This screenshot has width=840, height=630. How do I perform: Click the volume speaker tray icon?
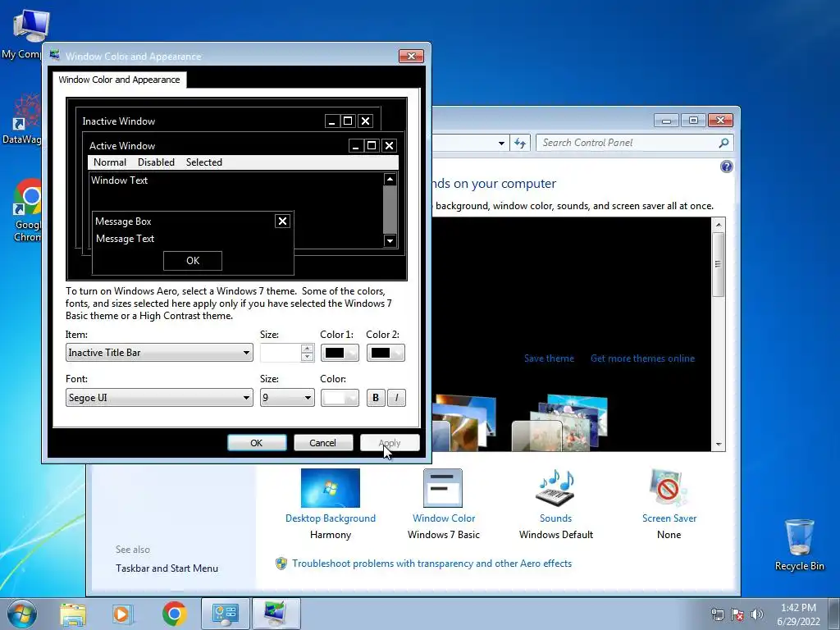[x=756, y=614]
